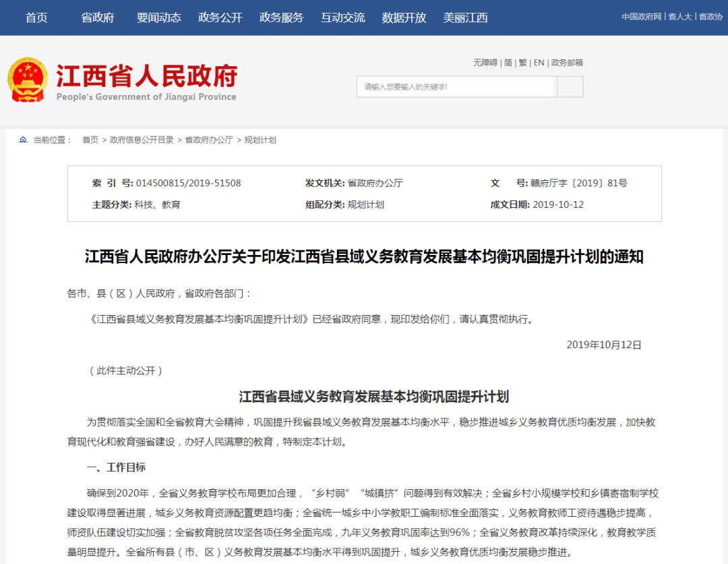Click the 发文机关 value 省政府办公厅
Image resolution: width=728 pixels, height=564 pixels.
pyautogui.click(x=375, y=183)
